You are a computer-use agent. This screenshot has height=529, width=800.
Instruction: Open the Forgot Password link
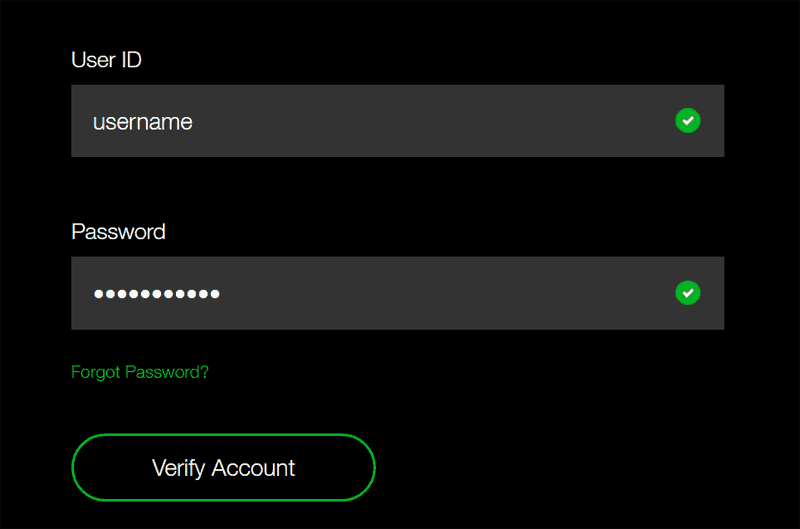coord(140,372)
